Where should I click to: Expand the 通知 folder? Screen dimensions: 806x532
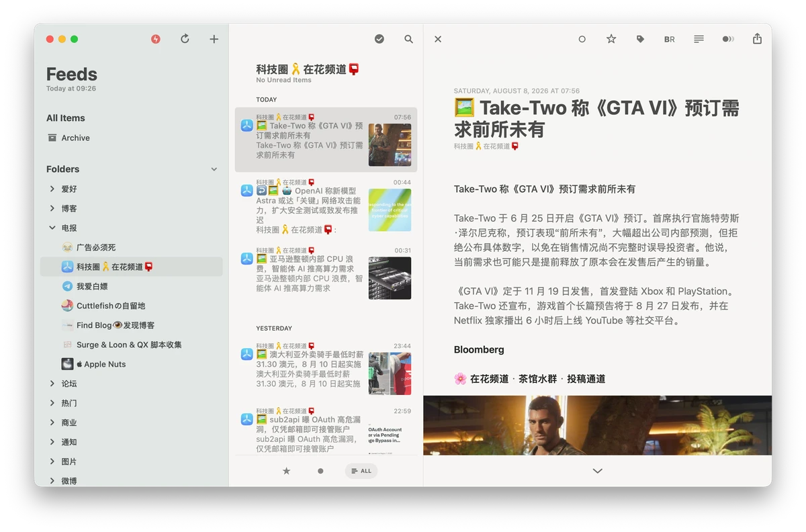(52, 442)
